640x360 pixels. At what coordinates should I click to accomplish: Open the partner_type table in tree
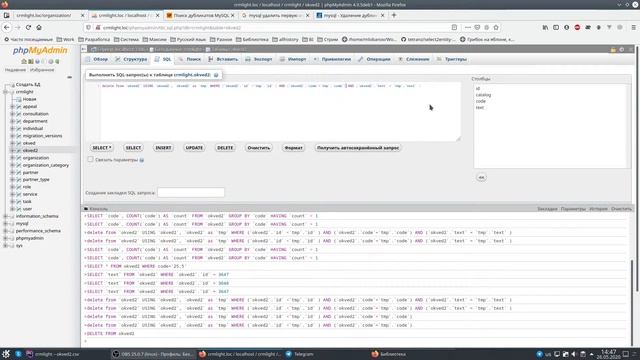tap(36, 180)
